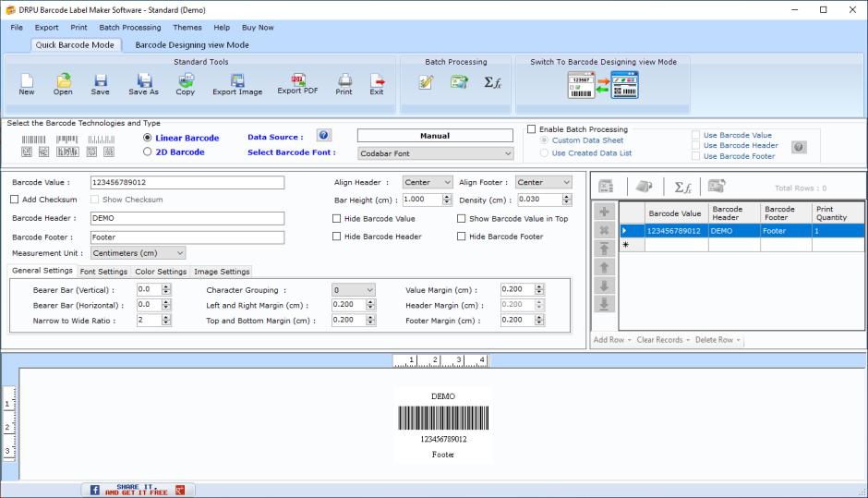Open Buy Now menu item
Viewport: 868px width, 498px height.
258,27
